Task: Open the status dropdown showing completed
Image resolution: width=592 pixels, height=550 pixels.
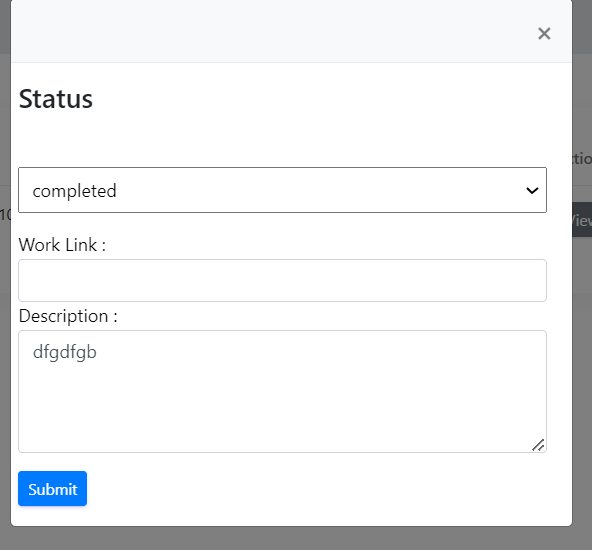Action: point(282,190)
